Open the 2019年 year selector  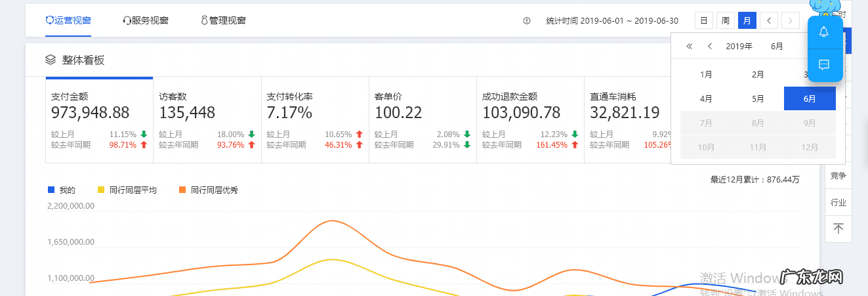coord(739,47)
